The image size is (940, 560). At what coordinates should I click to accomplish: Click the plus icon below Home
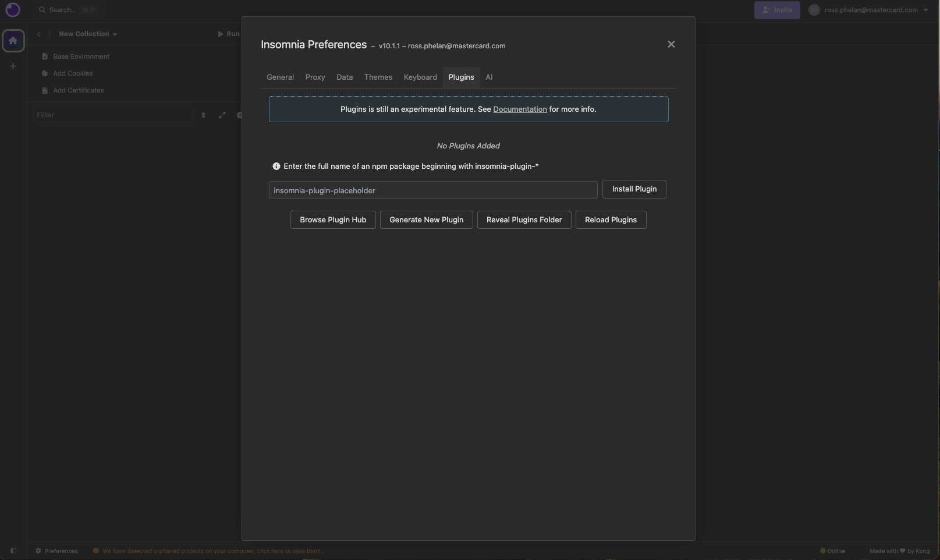(x=13, y=66)
